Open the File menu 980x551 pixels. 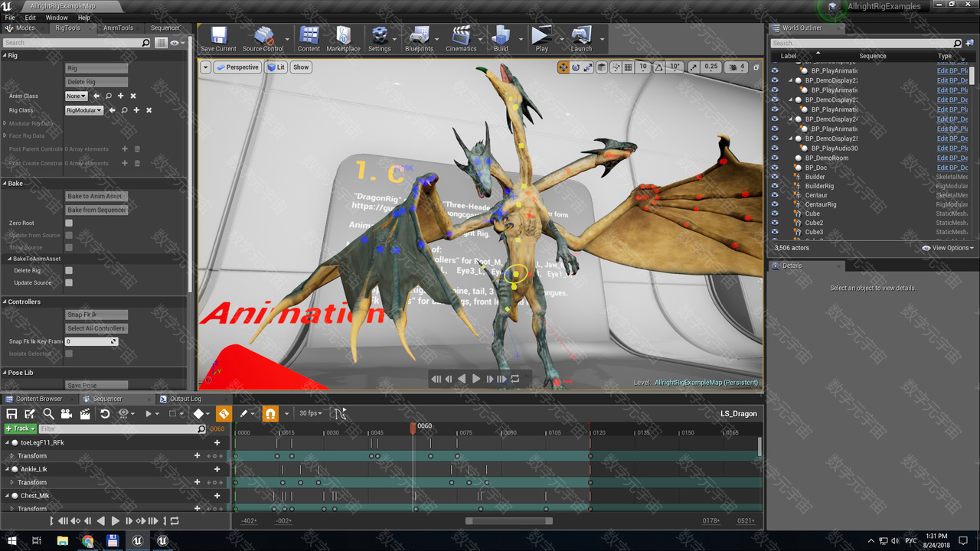click(10, 17)
